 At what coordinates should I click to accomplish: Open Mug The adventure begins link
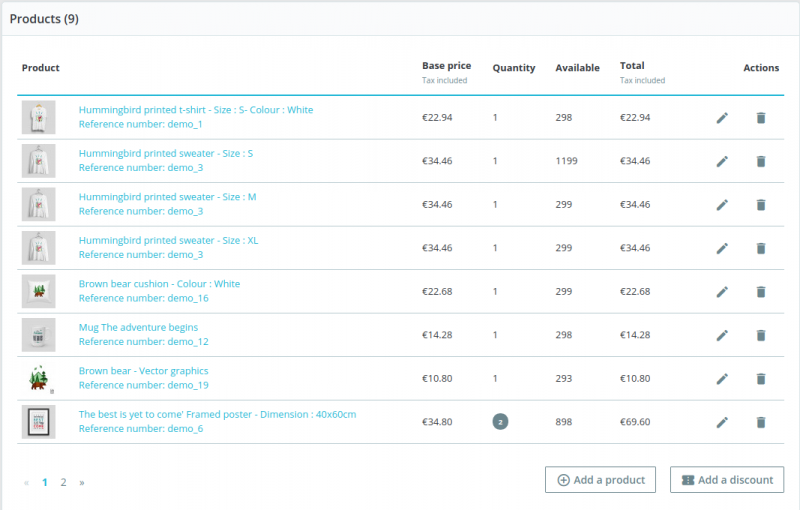point(138,327)
